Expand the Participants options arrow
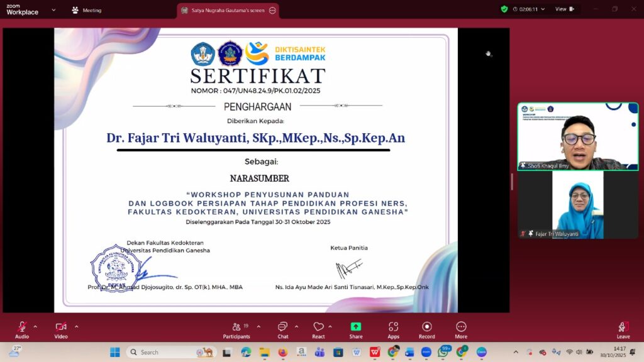Screen dimensions: 644x362 (x=260, y=326)
